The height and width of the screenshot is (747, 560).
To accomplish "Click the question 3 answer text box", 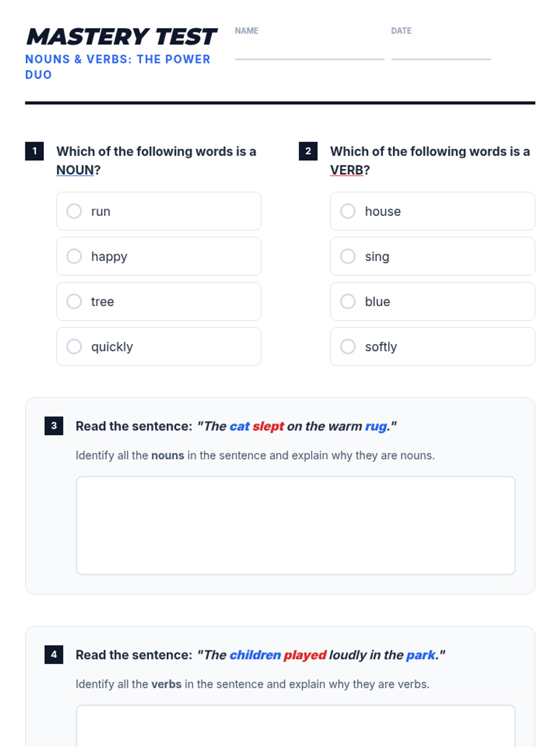I will tap(295, 525).
